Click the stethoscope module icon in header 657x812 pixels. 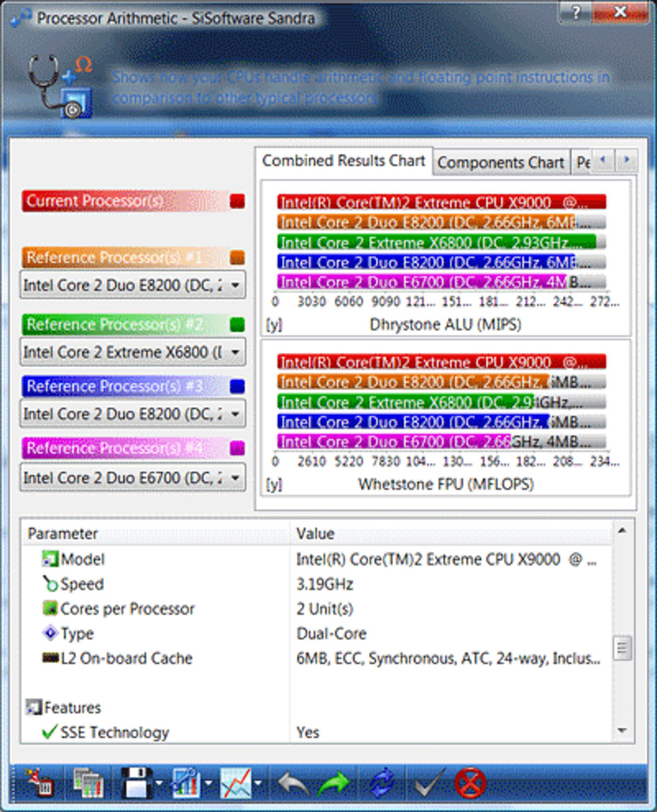coord(60,86)
